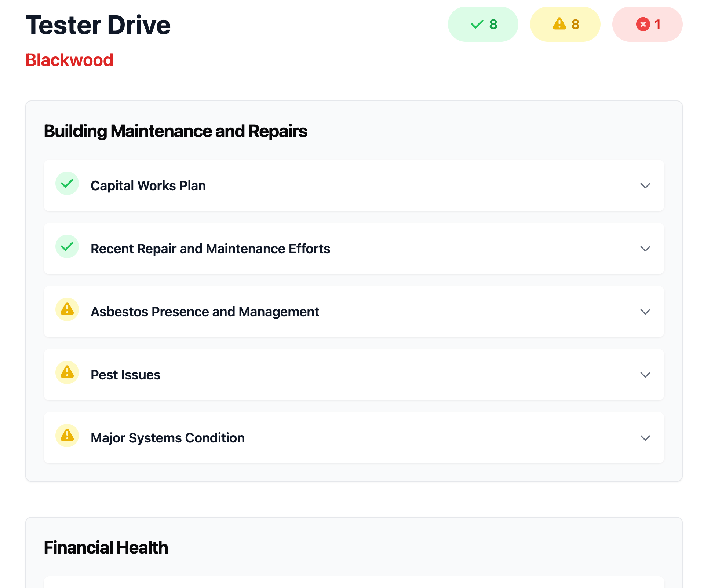Click the Blackwood suburb label
711x588 pixels.
tap(69, 60)
